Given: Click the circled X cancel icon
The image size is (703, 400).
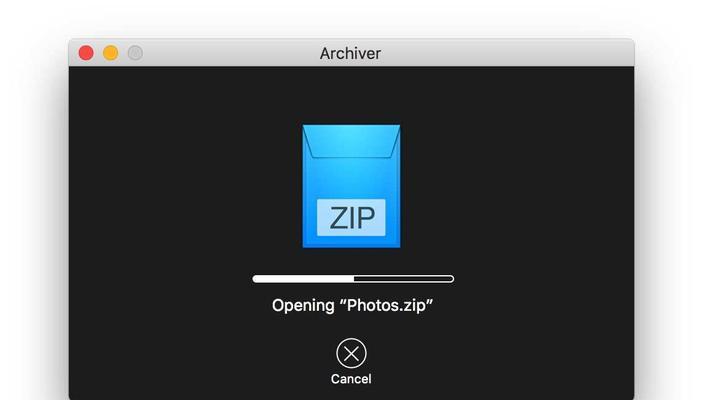Looking at the screenshot, I should coord(351,353).
